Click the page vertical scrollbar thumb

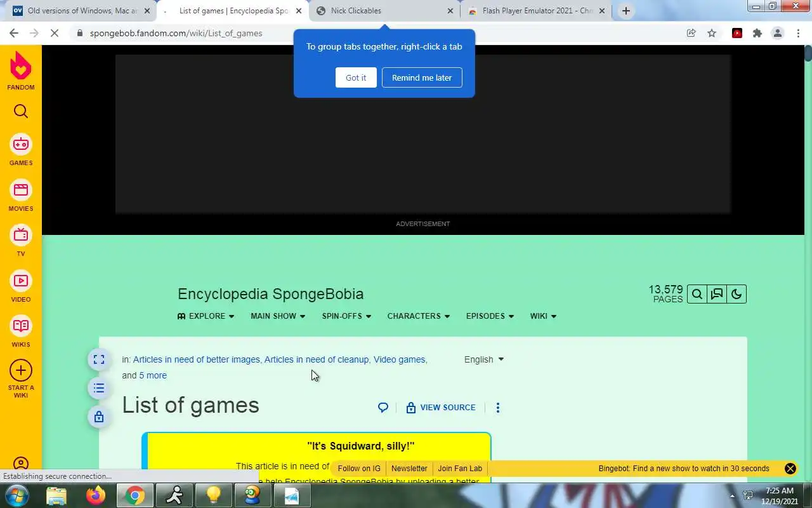click(808, 53)
